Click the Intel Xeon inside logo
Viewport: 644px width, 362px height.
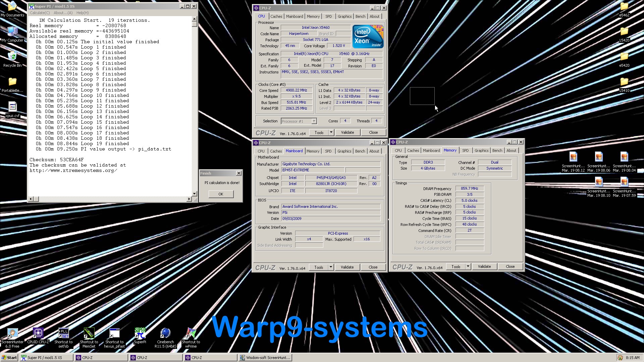click(x=368, y=37)
